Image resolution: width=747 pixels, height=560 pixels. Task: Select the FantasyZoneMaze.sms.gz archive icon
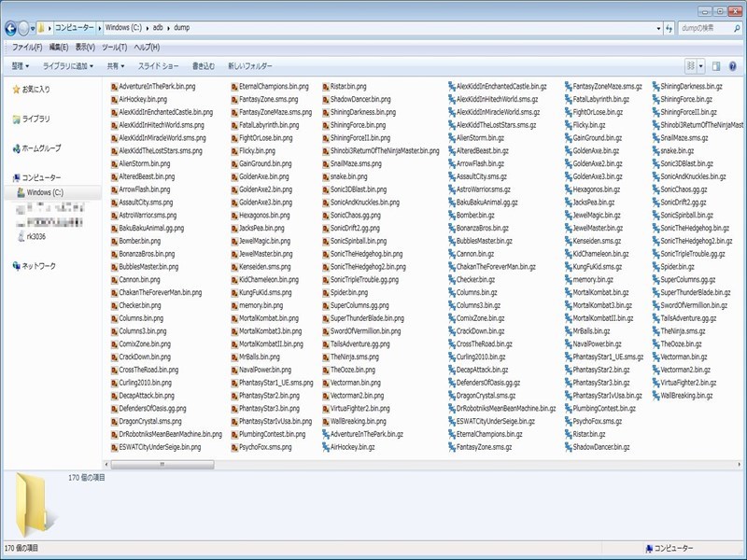tap(569, 87)
